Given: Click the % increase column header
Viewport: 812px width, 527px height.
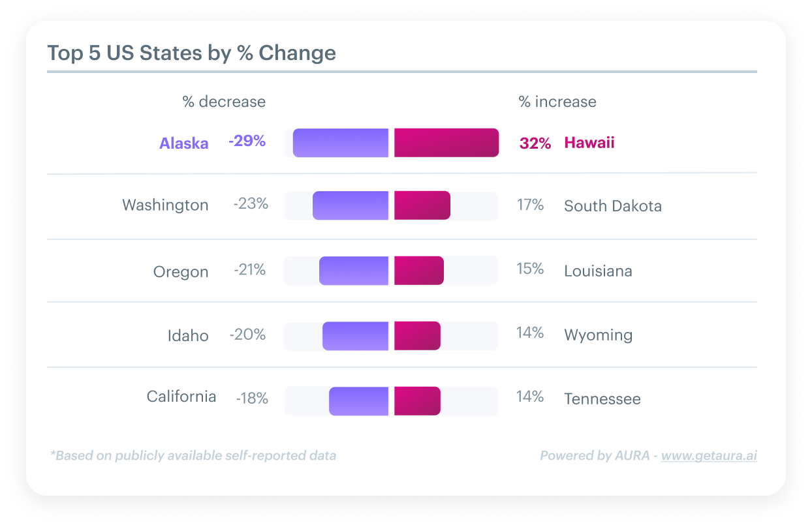Looking at the screenshot, I should [x=557, y=102].
